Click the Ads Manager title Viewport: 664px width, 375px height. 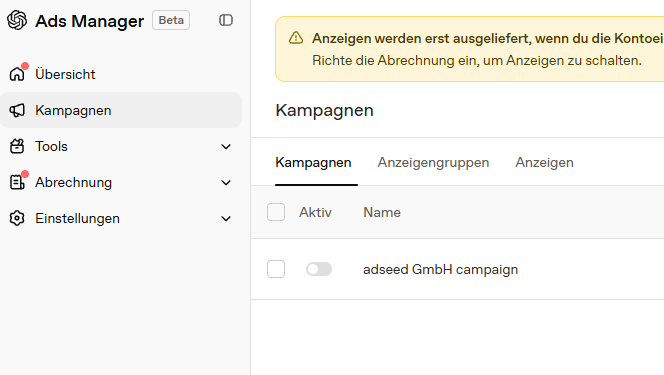89,21
